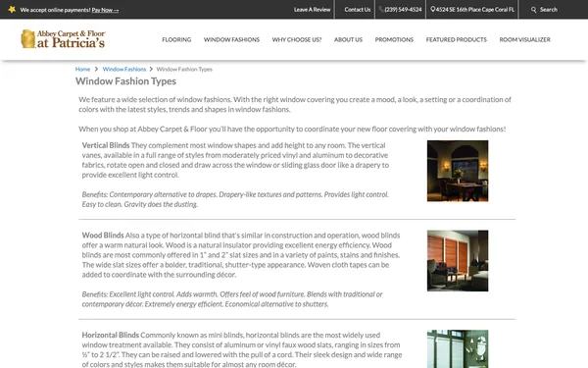Click the We feature a wide selection paragraph
Viewport: 588px width, 368px height.
[295, 104]
